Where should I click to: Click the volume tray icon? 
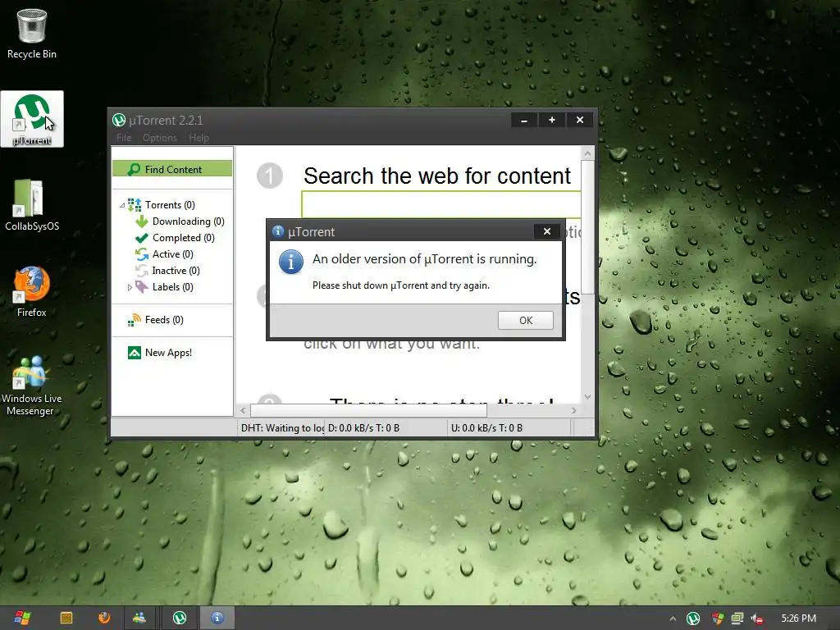757,619
